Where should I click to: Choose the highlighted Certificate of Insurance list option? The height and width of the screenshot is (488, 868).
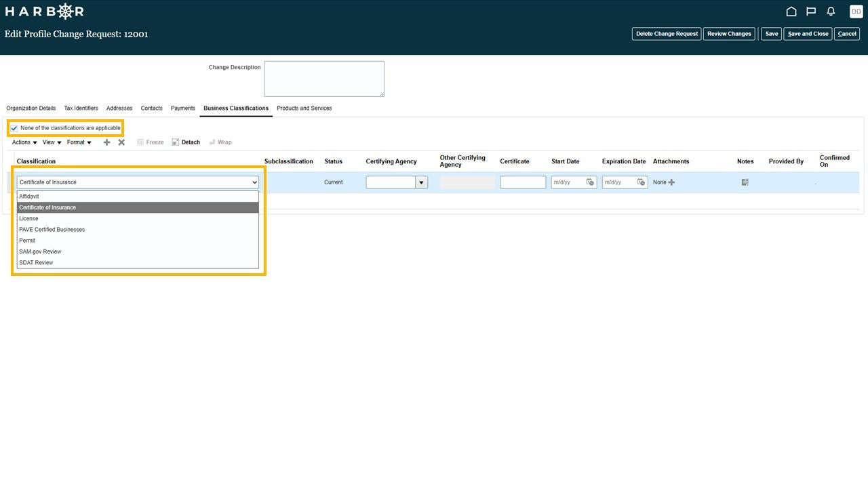(x=138, y=207)
